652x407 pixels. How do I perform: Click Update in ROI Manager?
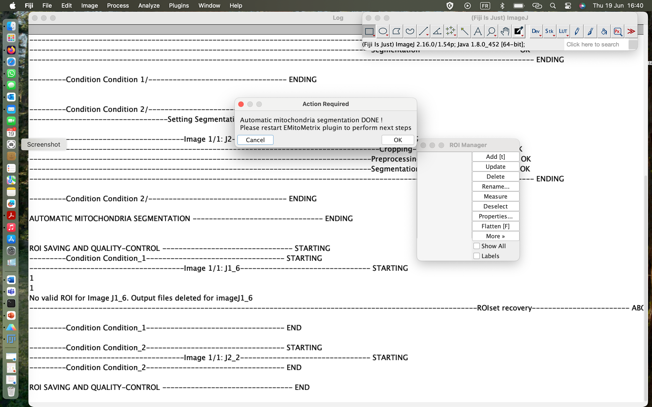pos(495,167)
